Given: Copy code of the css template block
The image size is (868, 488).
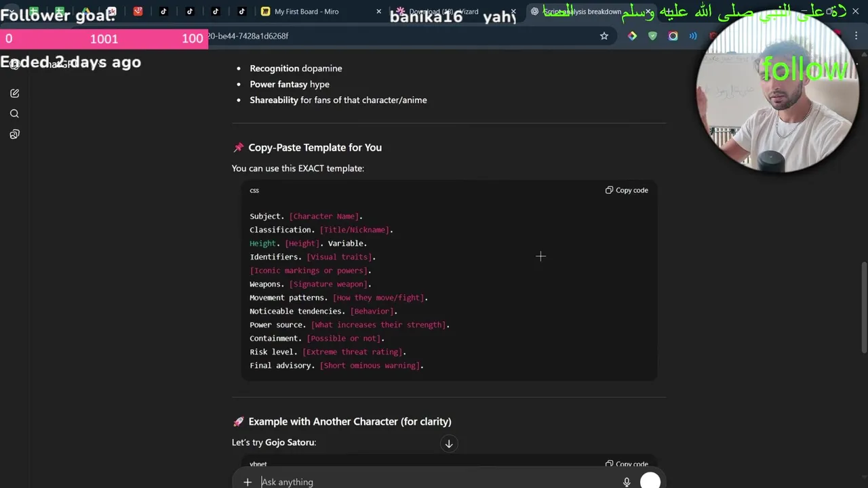Looking at the screenshot, I should (627, 190).
